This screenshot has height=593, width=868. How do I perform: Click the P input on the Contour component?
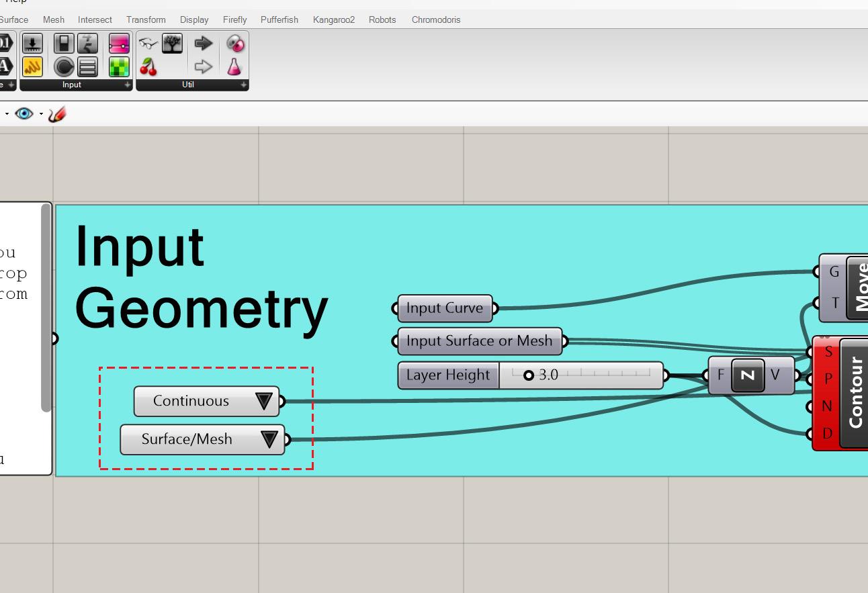tap(828, 379)
